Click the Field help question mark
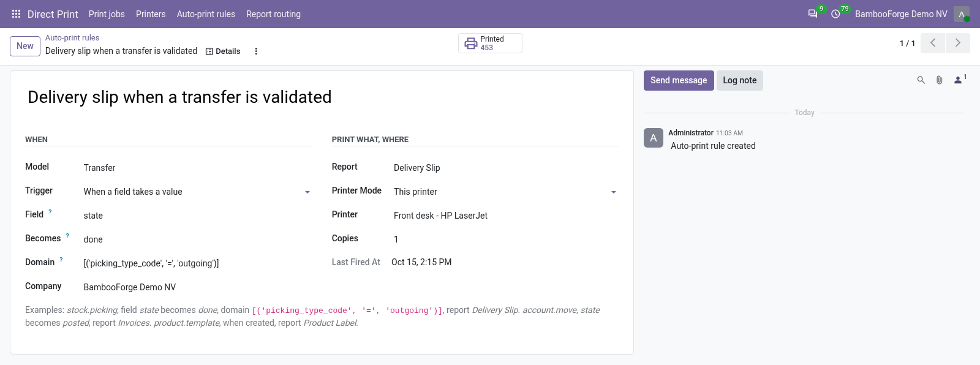This screenshot has width=980, height=365. pos(50,212)
